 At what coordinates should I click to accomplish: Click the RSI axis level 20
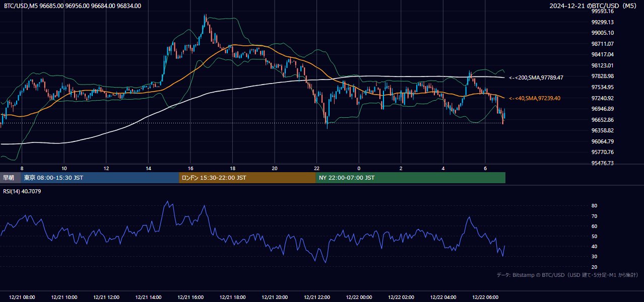click(594, 267)
